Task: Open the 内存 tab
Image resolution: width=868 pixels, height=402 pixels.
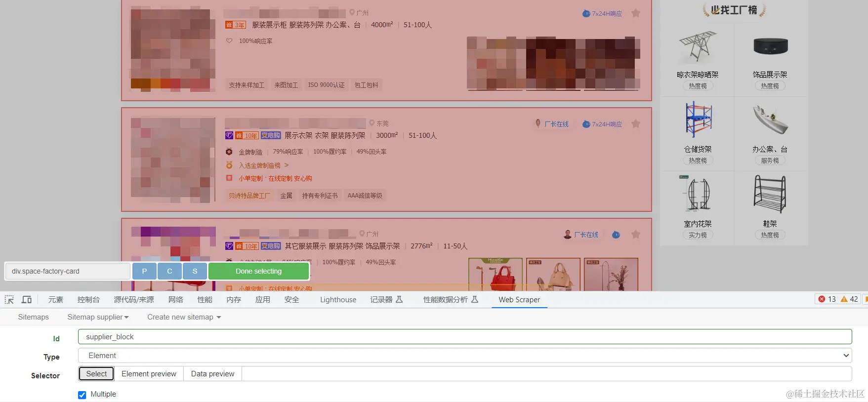Action: [x=234, y=299]
